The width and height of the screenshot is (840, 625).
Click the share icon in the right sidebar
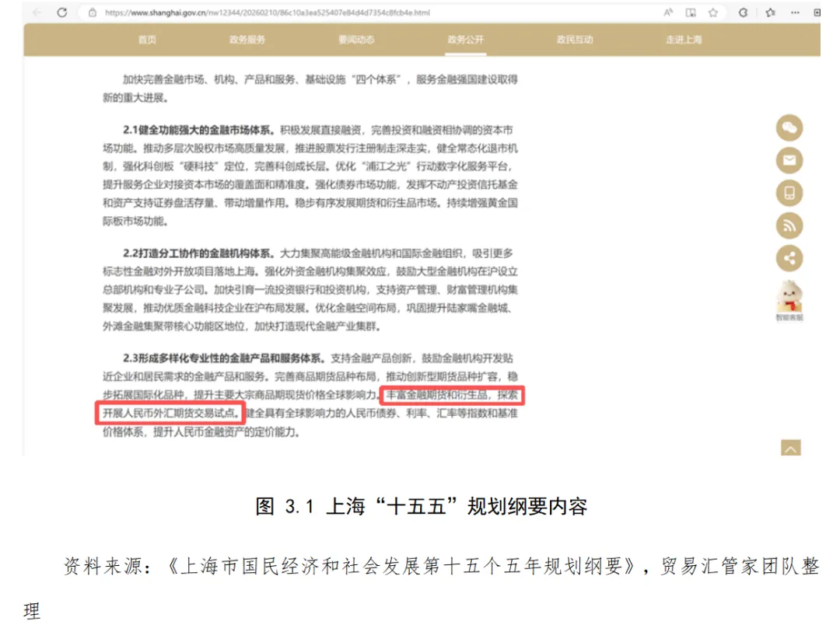[789, 257]
